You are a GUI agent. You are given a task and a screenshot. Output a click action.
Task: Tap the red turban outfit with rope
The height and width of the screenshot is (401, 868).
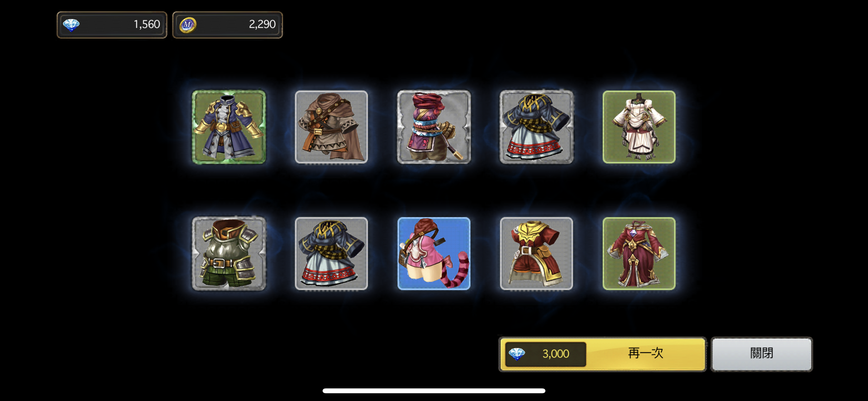(x=434, y=127)
